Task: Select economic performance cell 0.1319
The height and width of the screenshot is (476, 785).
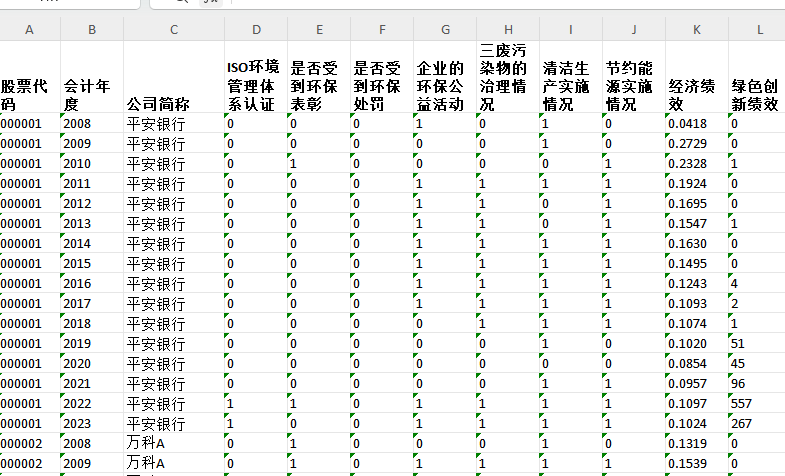Action: (x=697, y=443)
